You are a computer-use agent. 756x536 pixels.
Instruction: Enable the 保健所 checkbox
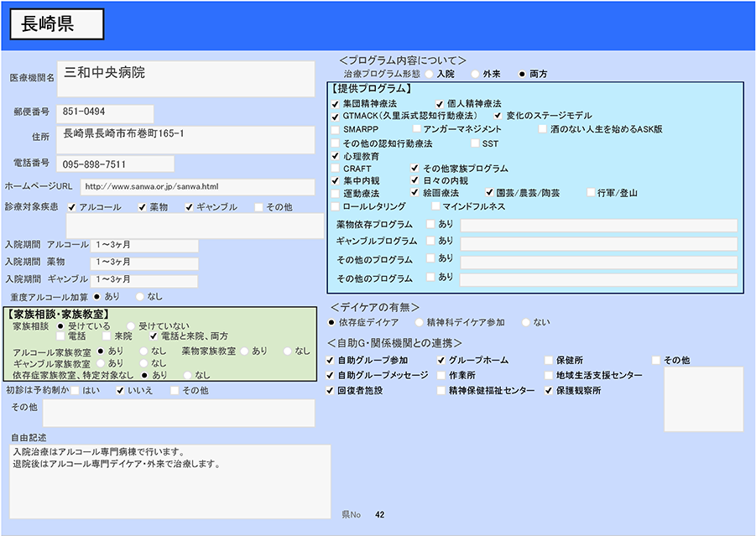click(x=549, y=361)
